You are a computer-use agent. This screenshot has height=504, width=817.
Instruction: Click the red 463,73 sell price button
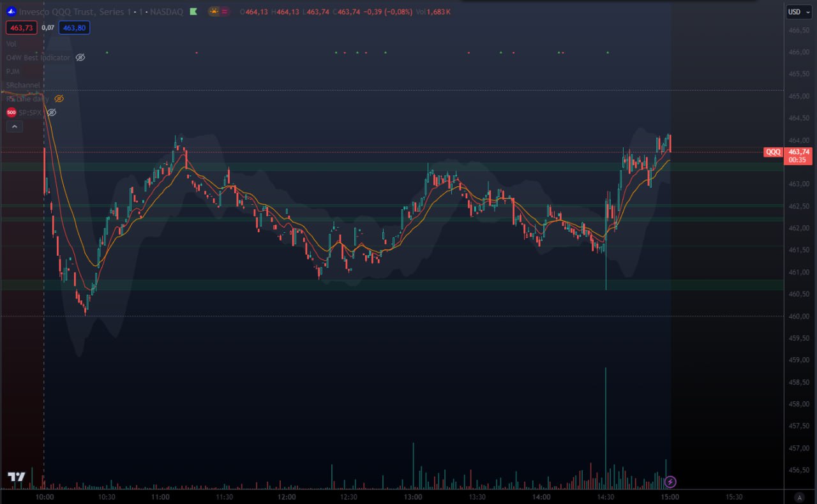pos(22,27)
